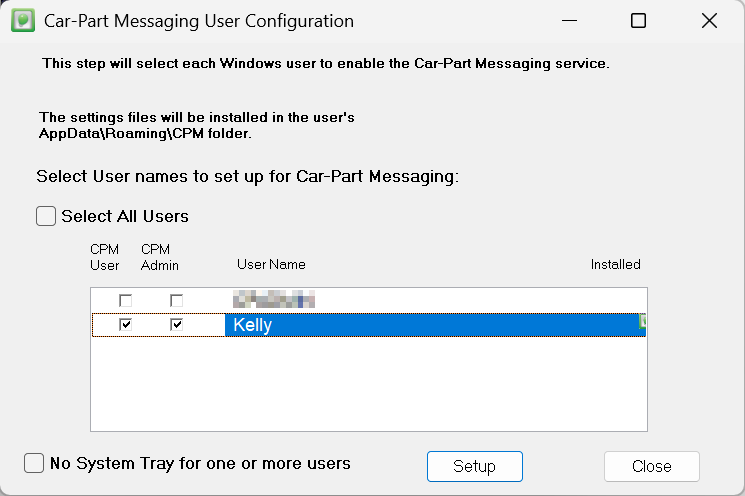Check CPM Admin for the first listed user
Viewport: 745px width, 496px height.
tap(176, 300)
